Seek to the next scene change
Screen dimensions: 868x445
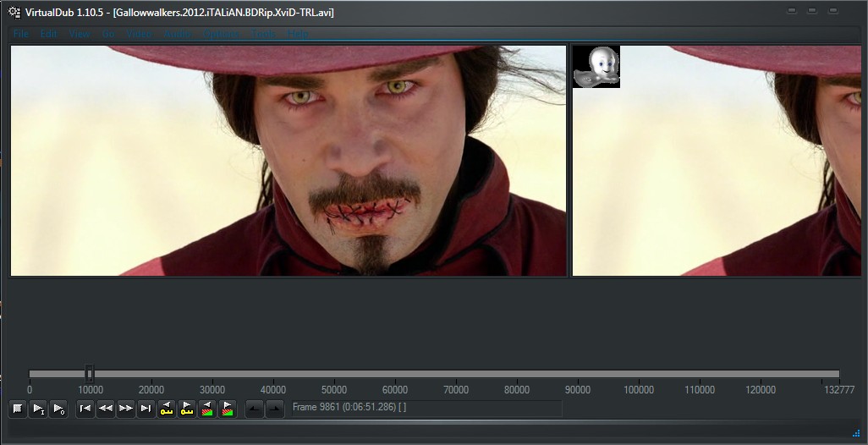(228, 409)
